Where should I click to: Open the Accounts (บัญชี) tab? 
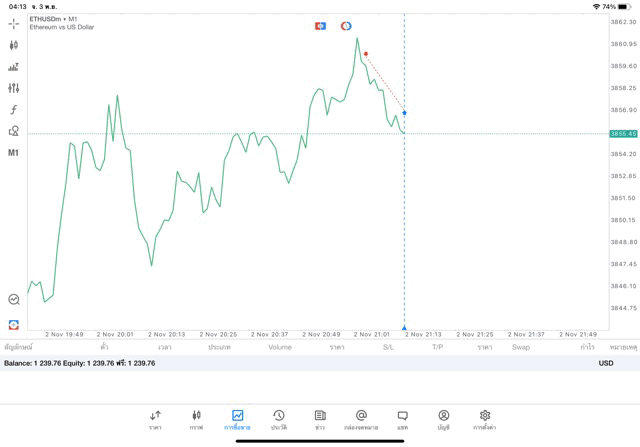(443, 419)
